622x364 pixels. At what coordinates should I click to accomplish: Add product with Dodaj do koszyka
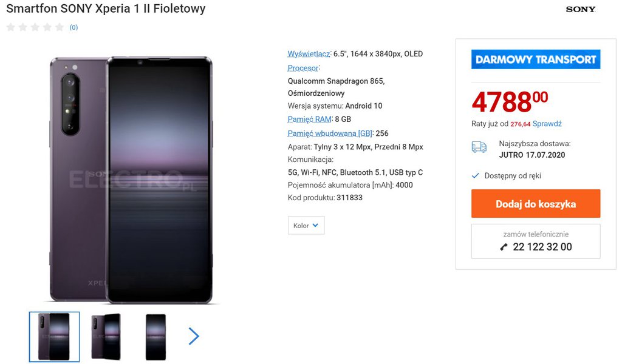pyautogui.click(x=536, y=204)
